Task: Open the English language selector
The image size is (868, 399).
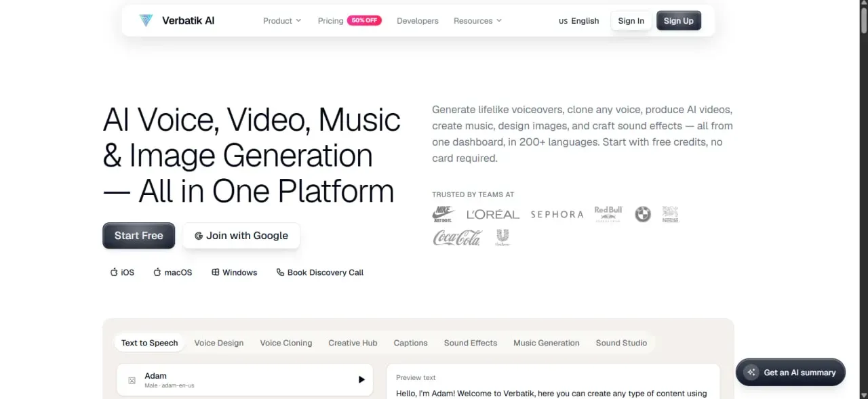Action: point(579,21)
